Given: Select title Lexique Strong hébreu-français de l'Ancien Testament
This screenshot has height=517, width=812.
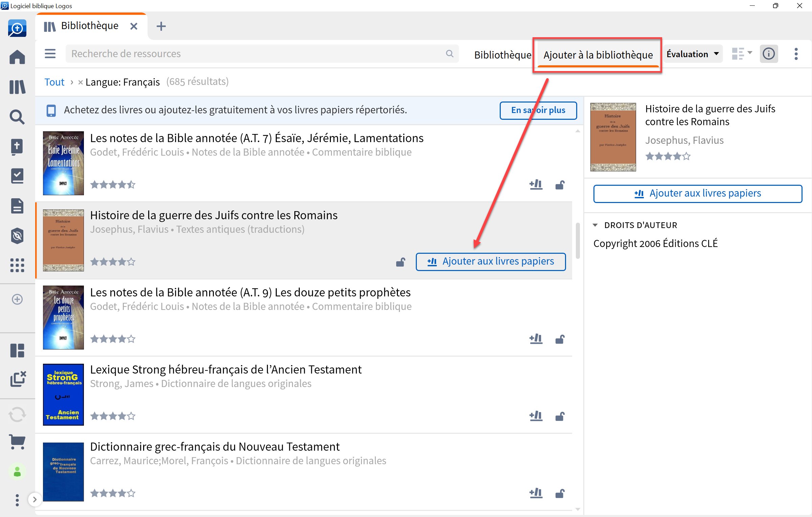Looking at the screenshot, I should pos(226,369).
